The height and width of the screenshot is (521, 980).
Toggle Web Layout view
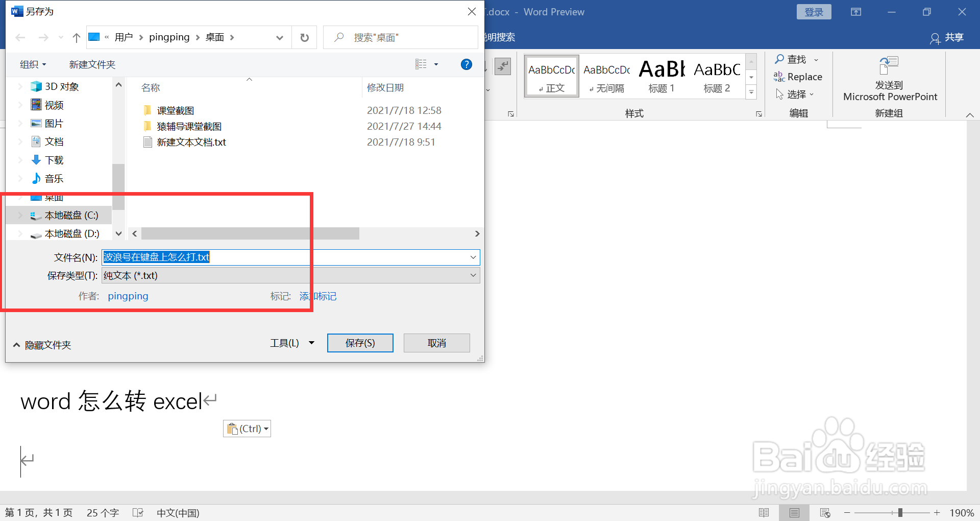[825, 512]
